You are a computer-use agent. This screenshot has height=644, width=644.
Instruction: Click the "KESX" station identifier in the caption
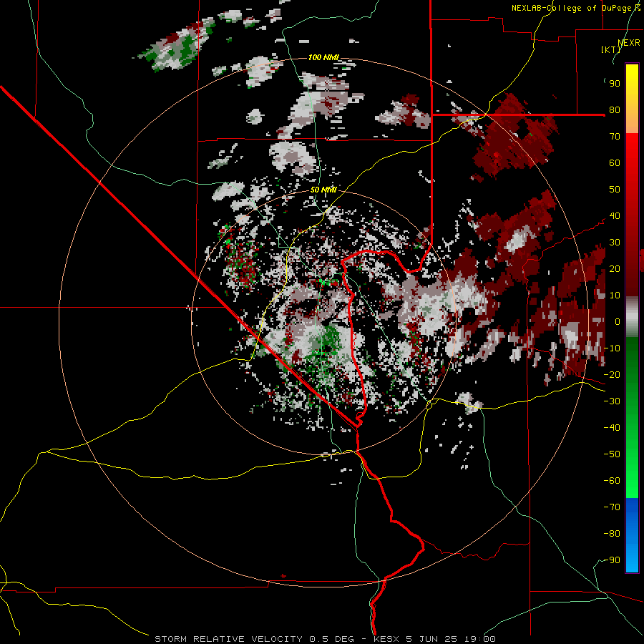tap(388, 639)
